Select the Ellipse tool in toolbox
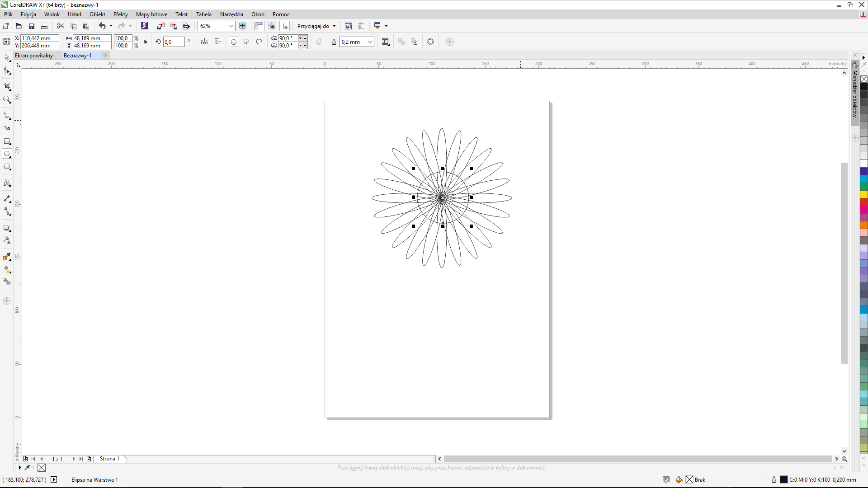Image resolution: width=868 pixels, height=488 pixels. tap(7, 154)
